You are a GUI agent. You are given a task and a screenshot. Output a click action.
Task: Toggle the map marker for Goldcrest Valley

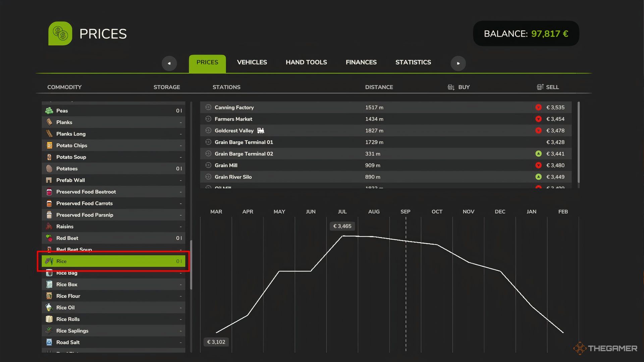[208, 130]
